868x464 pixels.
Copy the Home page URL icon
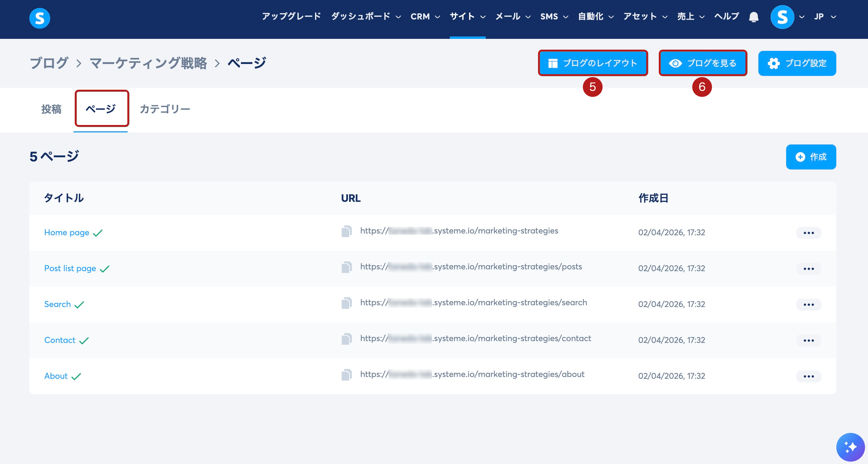[x=346, y=231]
